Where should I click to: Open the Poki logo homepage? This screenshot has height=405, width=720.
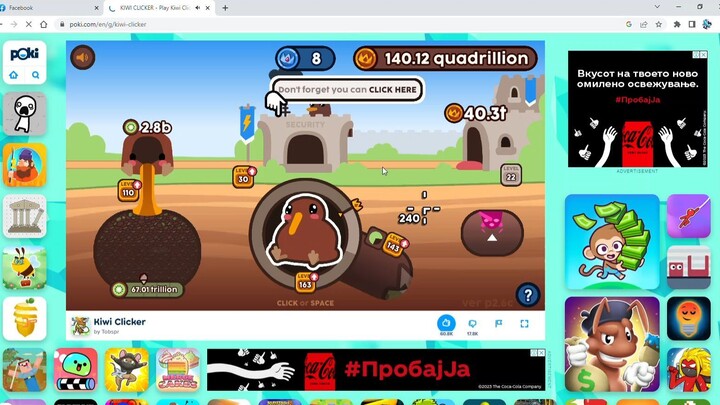(x=25, y=54)
